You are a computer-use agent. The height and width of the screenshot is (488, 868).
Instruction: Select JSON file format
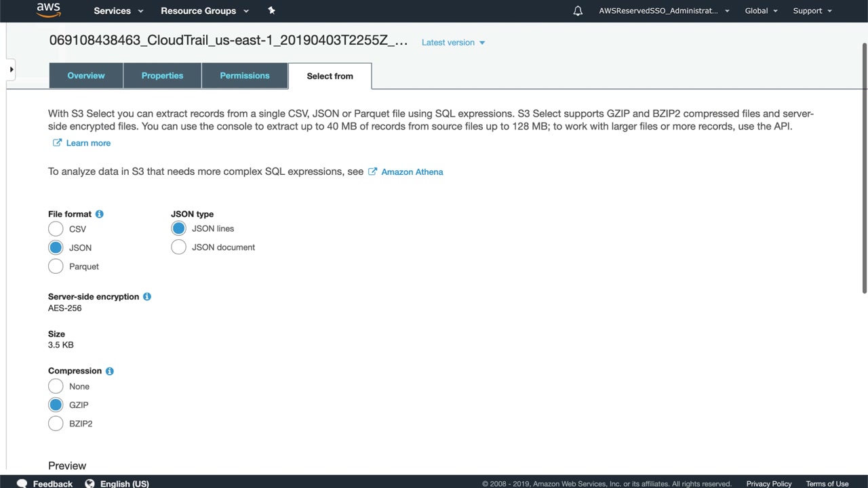click(56, 247)
